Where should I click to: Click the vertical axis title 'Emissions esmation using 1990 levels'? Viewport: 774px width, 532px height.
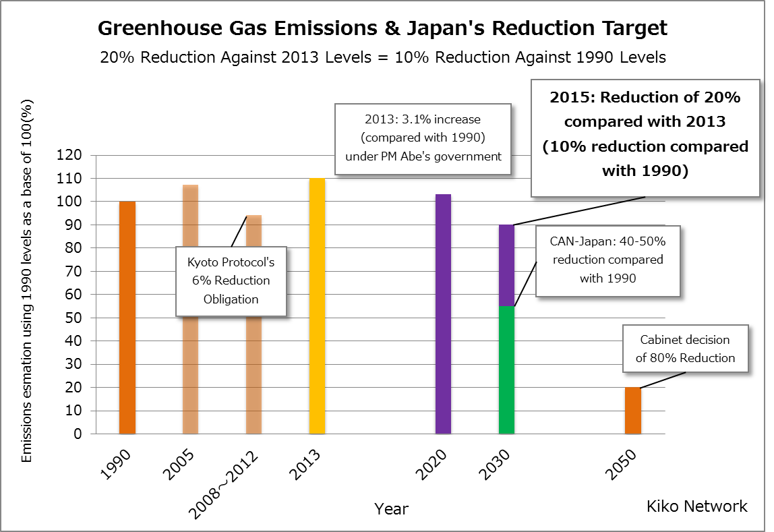point(27,280)
